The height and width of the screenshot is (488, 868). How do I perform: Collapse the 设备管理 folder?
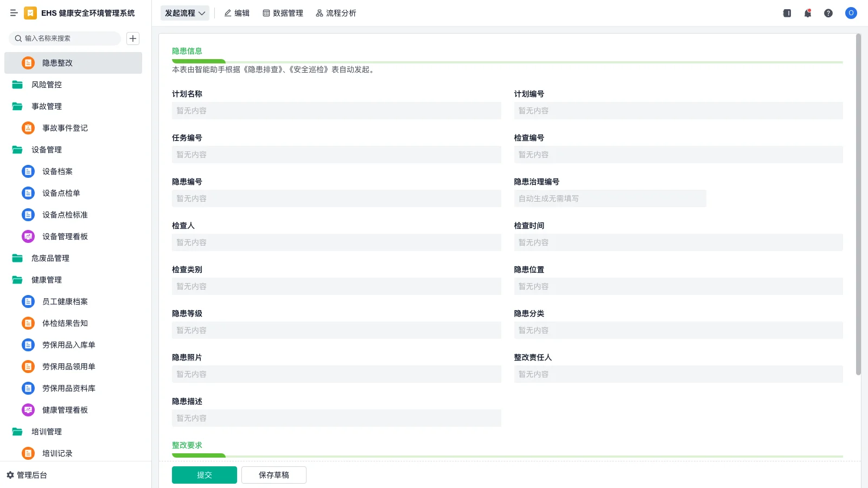47,150
